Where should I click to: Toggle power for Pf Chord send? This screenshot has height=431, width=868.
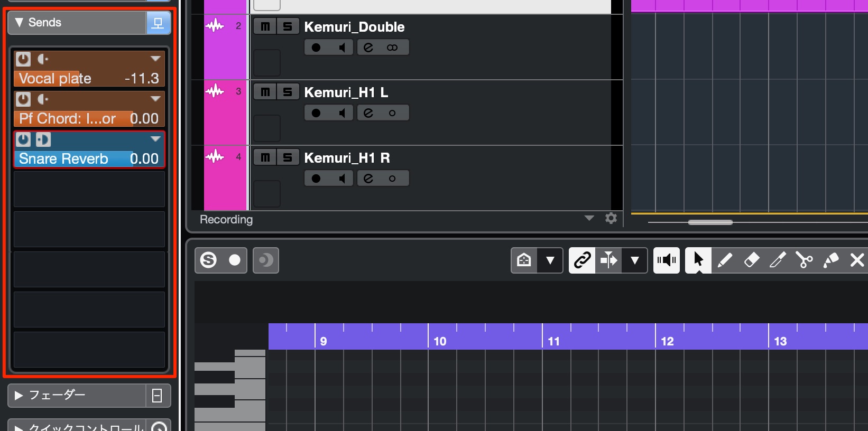click(x=23, y=99)
